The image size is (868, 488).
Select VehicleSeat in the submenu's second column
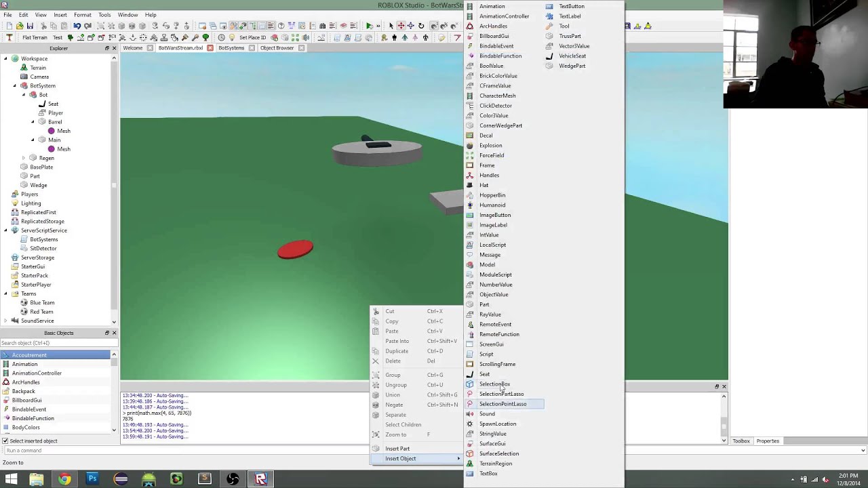(x=572, y=56)
